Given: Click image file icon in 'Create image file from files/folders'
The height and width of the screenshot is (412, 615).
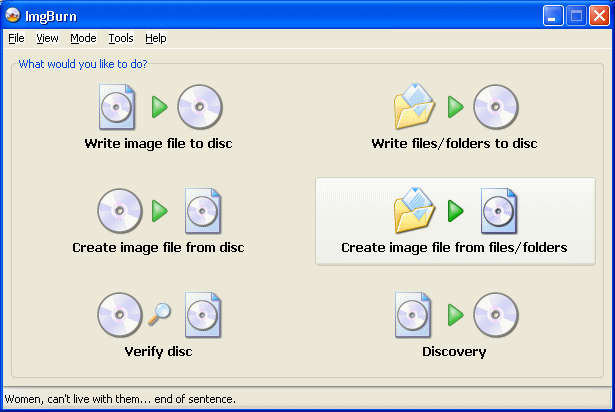Looking at the screenshot, I should coord(499,211).
